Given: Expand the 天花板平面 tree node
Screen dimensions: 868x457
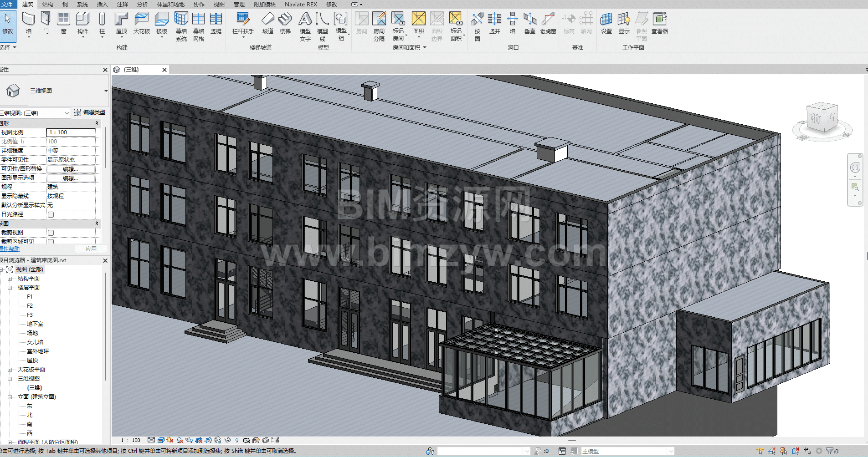Looking at the screenshot, I should coord(10,370).
